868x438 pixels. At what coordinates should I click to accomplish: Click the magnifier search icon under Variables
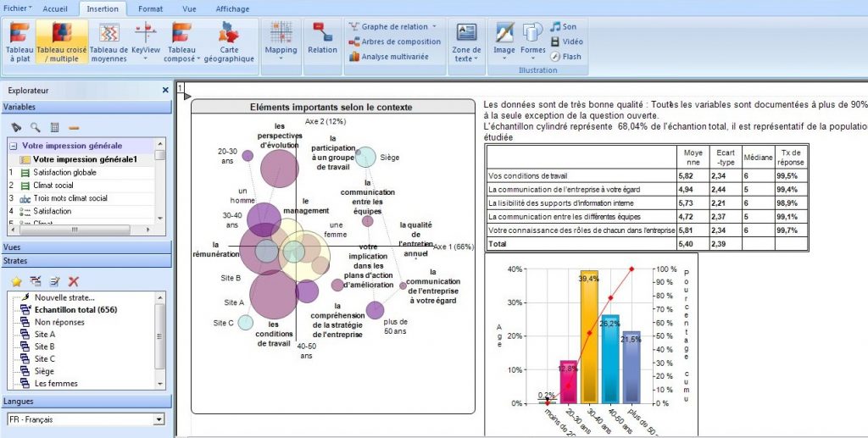[x=36, y=127]
